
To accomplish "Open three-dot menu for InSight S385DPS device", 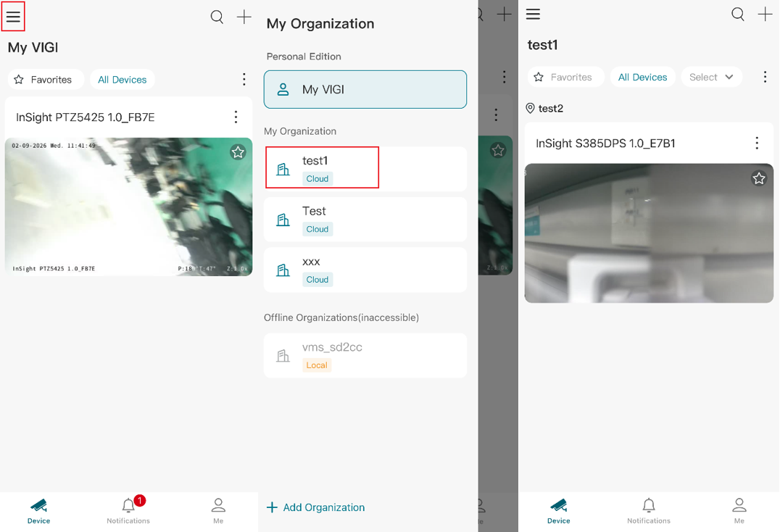I will point(757,144).
